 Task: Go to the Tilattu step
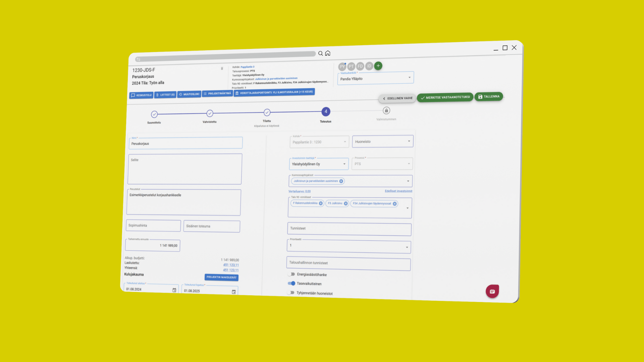click(267, 112)
